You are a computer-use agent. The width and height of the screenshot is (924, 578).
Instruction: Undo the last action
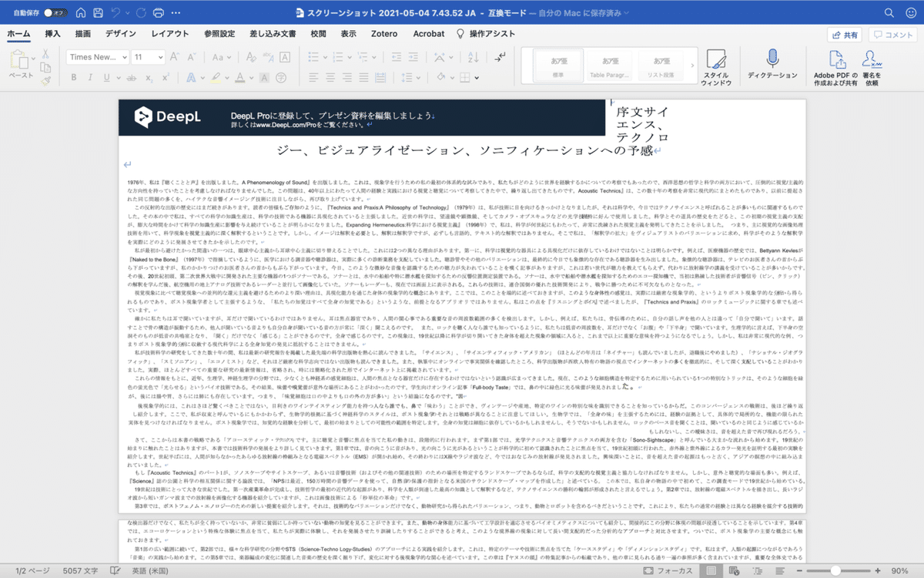point(115,13)
